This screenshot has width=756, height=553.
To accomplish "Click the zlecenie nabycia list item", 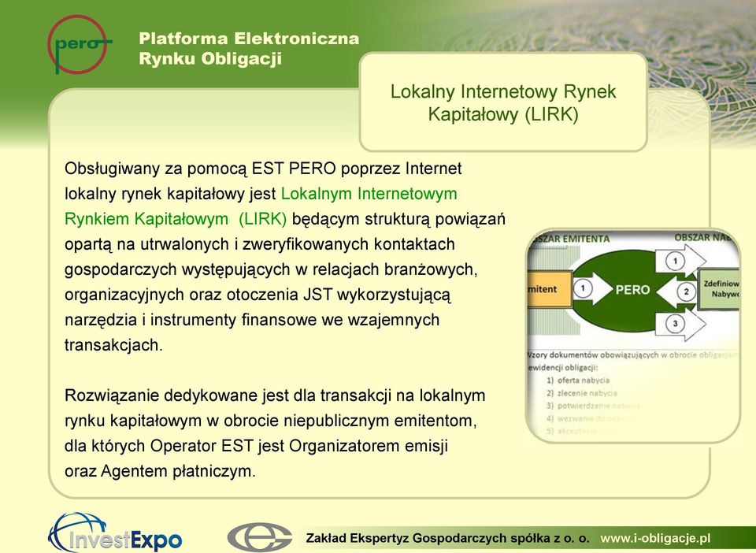I will (x=582, y=393).
